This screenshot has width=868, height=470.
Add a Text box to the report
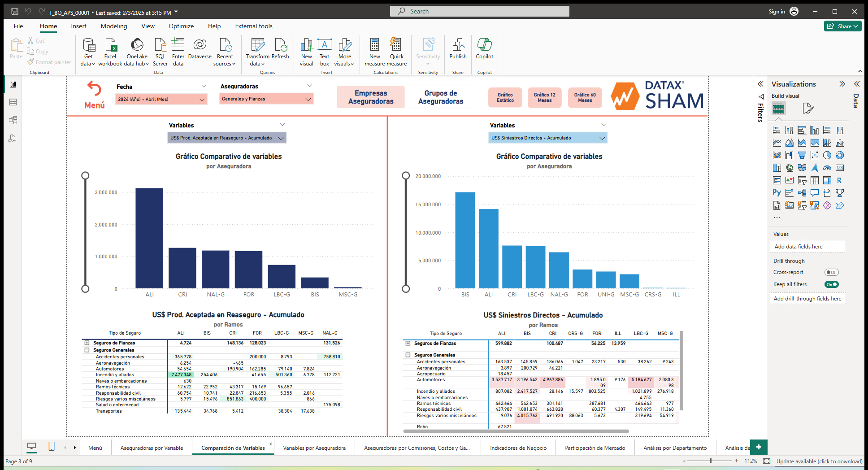pyautogui.click(x=324, y=52)
